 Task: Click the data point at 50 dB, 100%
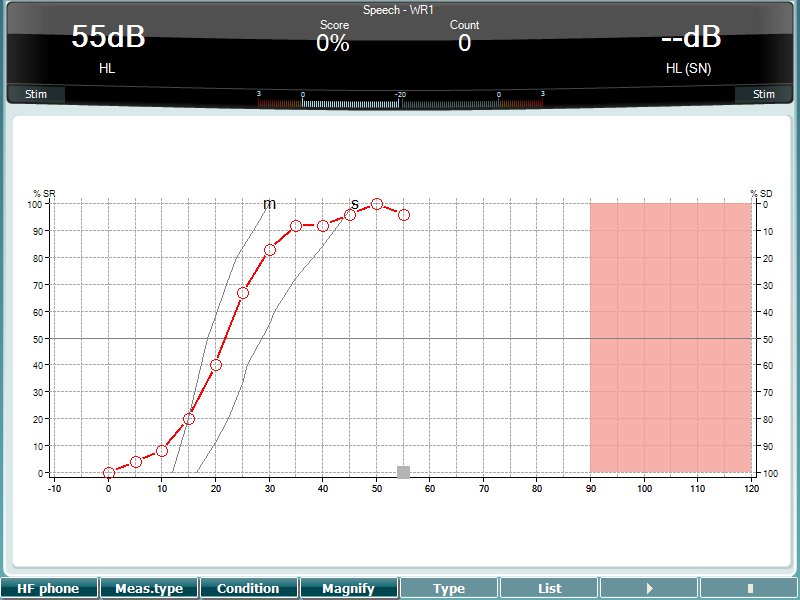(x=377, y=204)
